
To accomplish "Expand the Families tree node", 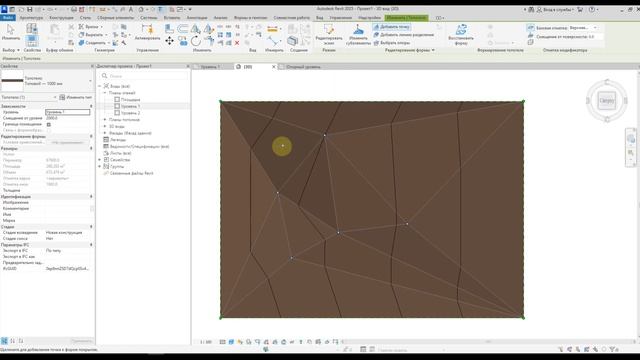I will 100,160.
